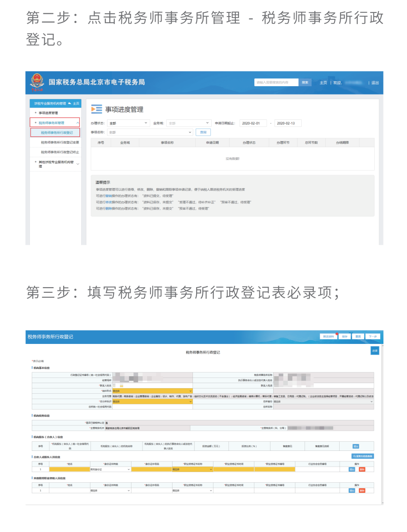Click the end date field 2020-02-13

(288, 123)
